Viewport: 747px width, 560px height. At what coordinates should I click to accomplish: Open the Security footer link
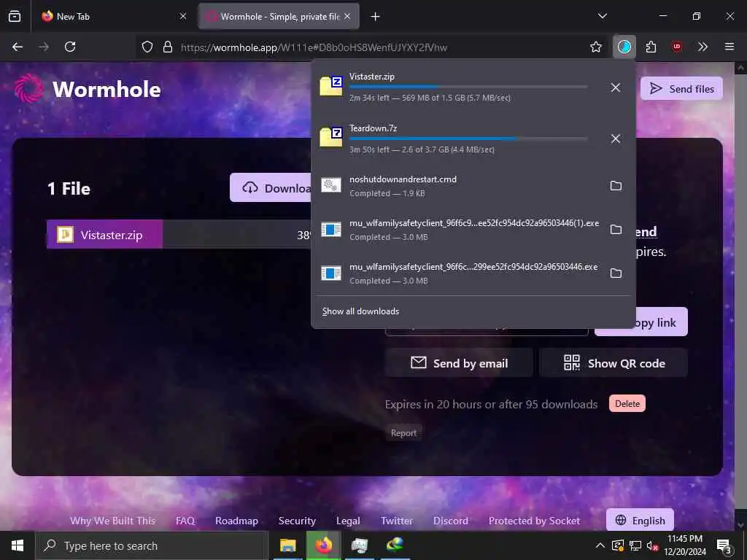point(297,521)
